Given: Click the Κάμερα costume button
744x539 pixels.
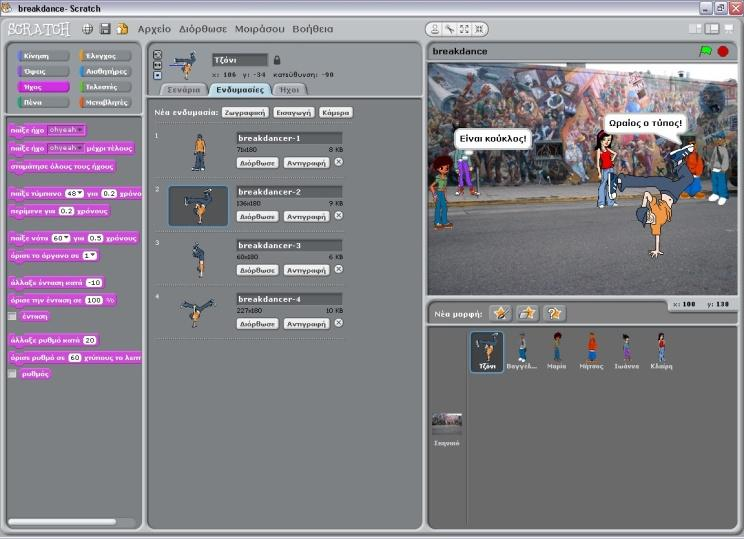Looking at the screenshot, I should point(335,112).
